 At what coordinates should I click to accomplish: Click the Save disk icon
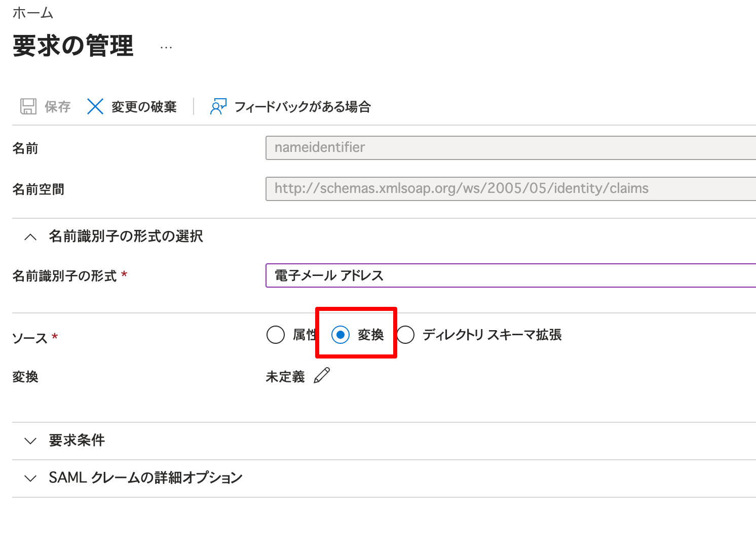[28, 106]
